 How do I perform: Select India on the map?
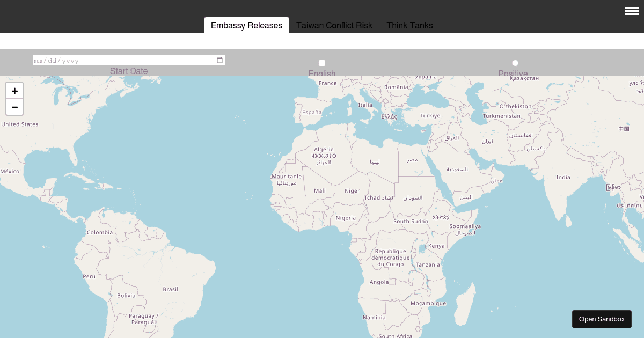point(563,177)
